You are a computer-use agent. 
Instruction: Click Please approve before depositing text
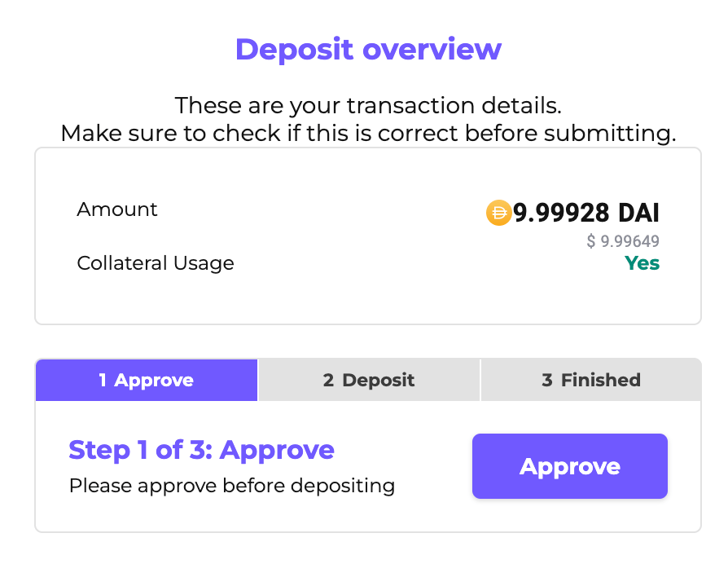click(x=232, y=486)
